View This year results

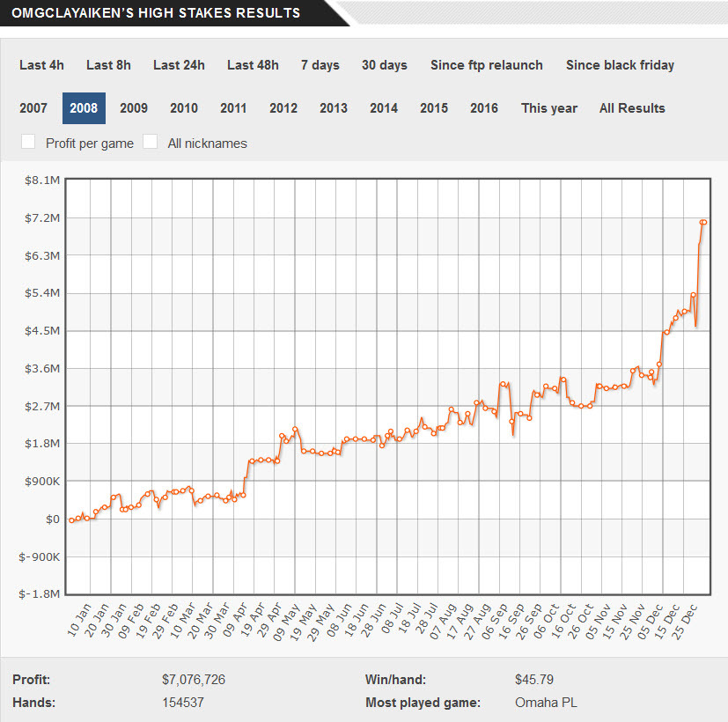pos(549,108)
